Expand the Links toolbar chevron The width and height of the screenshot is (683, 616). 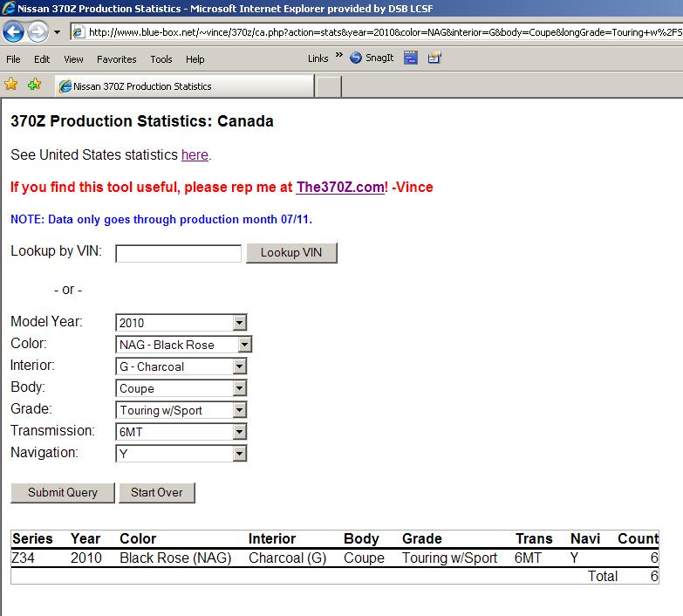[339, 55]
